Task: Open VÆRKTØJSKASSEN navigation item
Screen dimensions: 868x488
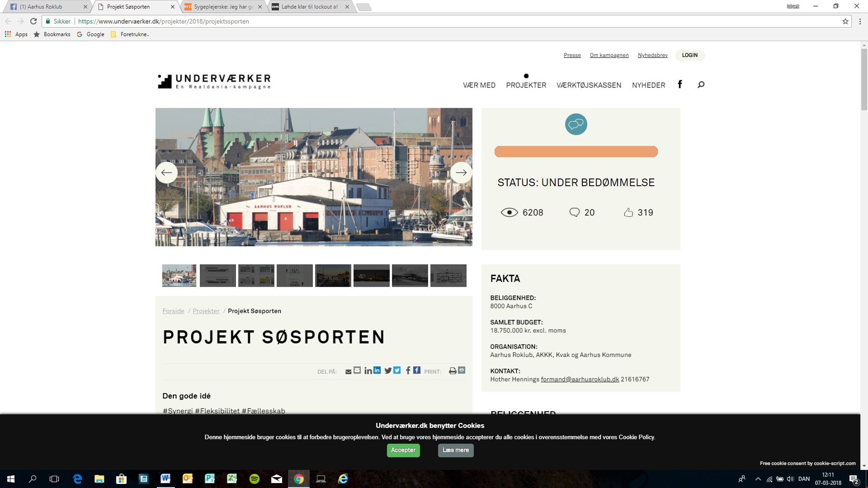Action: (x=589, y=85)
